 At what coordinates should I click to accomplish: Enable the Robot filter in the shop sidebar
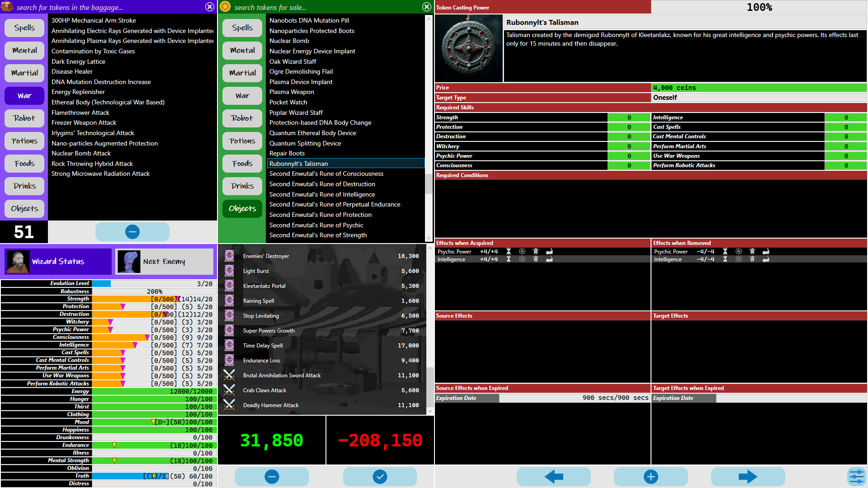[x=242, y=118]
